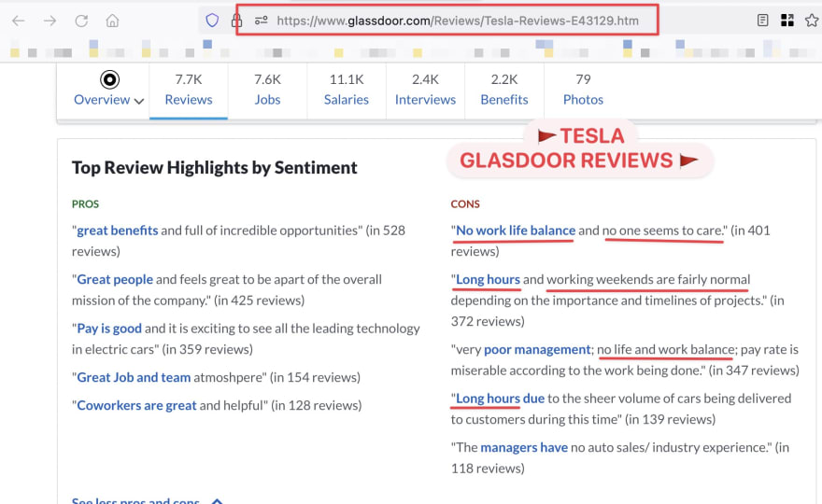Bookmark this page with the star icon
Image resolution: width=822 pixels, height=504 pixels.
point(812,21)
